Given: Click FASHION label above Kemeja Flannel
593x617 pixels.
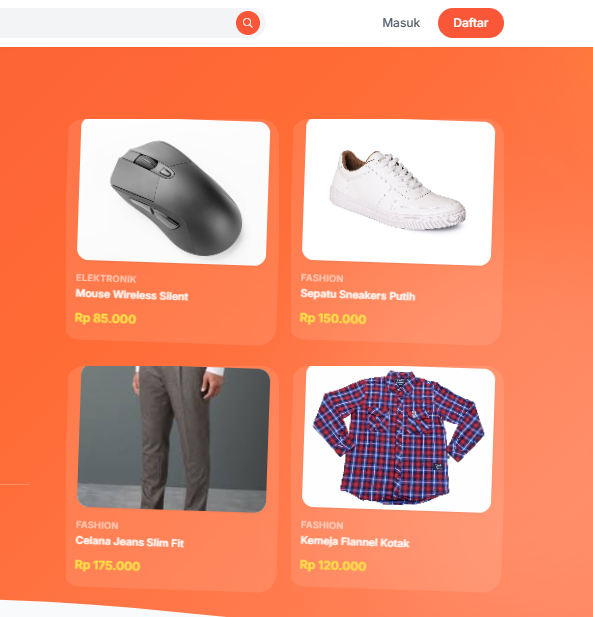Looking at the screenshot, I should [x=322, y=525].
